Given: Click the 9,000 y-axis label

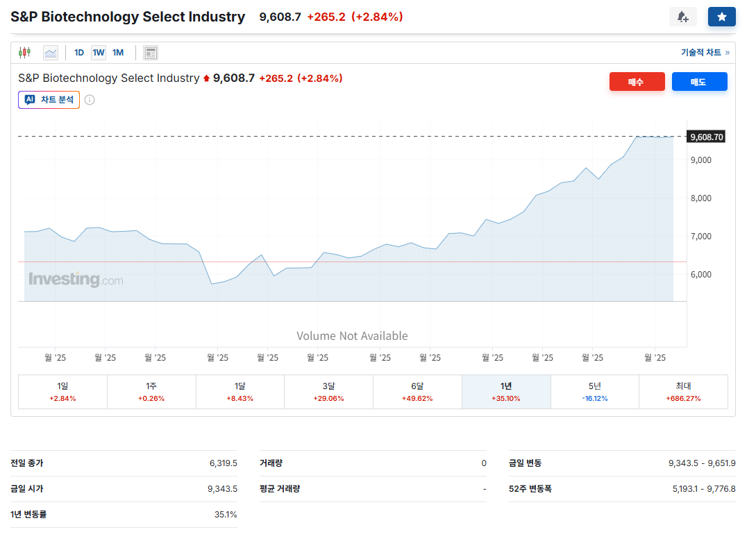Looking at the screenshot, I should tap(701, 160).
